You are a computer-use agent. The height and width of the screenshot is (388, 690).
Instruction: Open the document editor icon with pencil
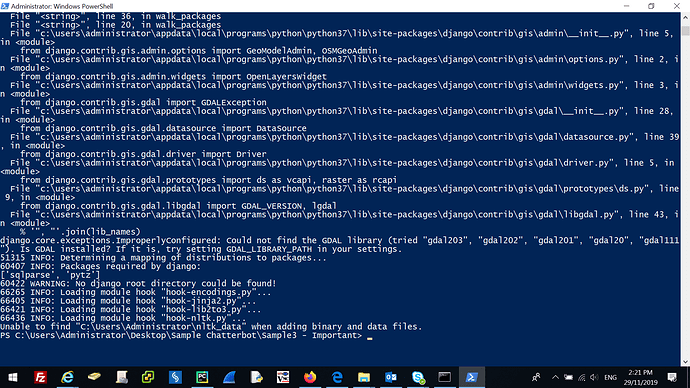[x=256, y=377]
